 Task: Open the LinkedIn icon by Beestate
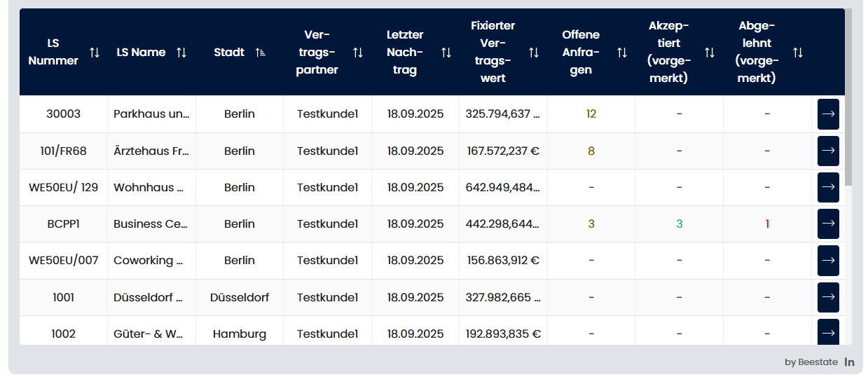click(x=849, y=362)
